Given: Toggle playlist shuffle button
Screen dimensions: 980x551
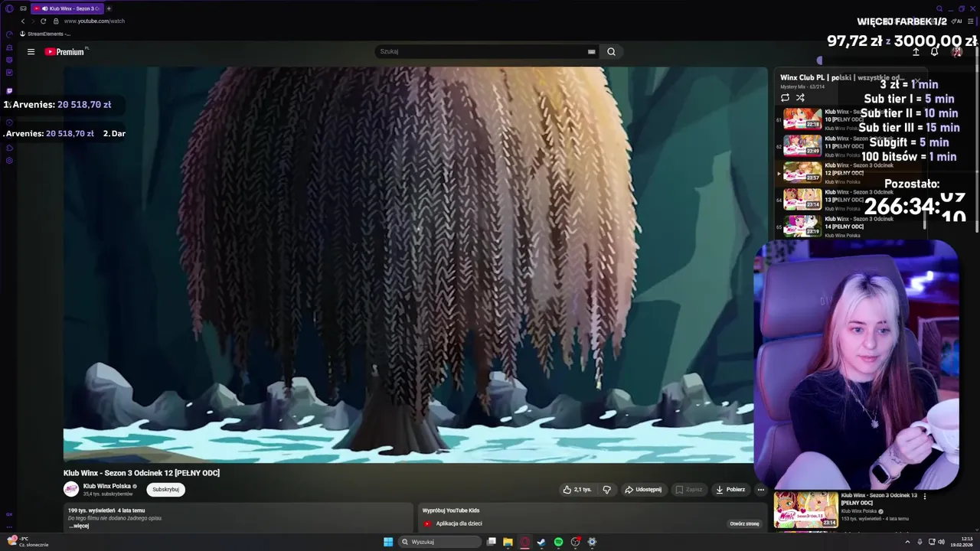Looking at the screenshot, I should pos(800,97).
